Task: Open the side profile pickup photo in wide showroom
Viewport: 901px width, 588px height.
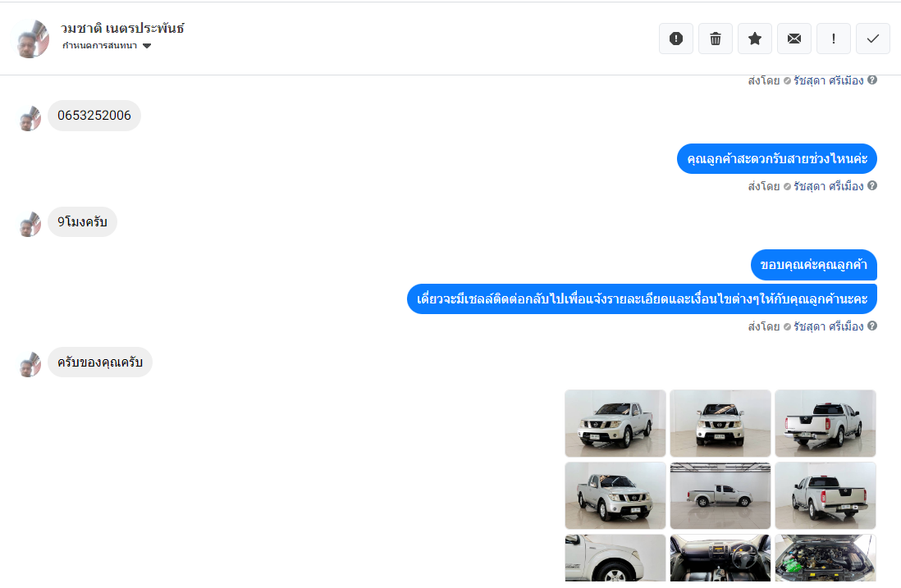Action: 720,495
